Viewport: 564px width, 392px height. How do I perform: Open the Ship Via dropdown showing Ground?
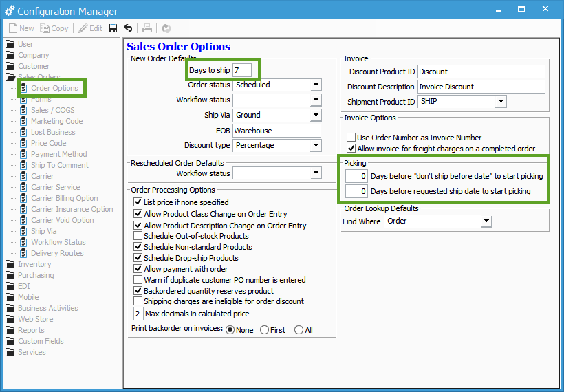pos(316,115)
